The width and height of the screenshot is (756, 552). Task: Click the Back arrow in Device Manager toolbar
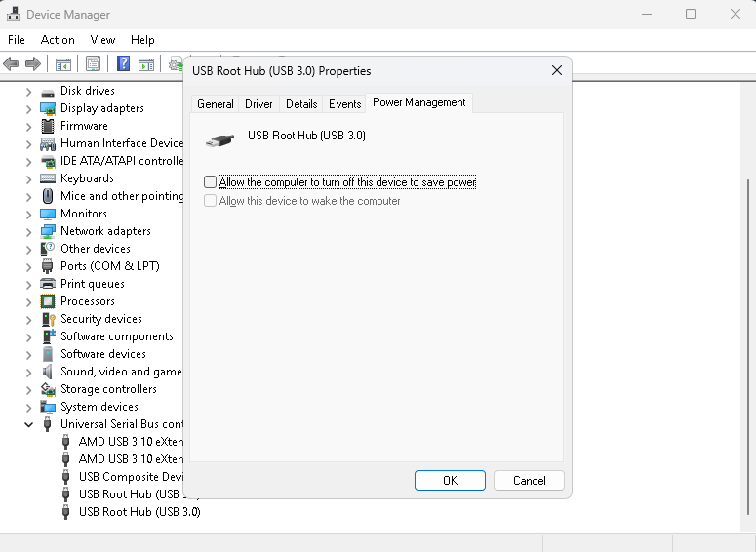(x=11, y=63)
